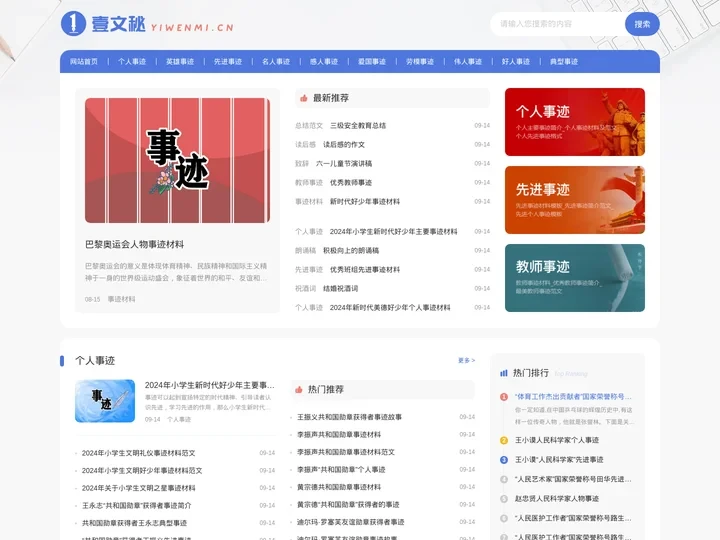The height and width of the screenshot is (540, 720).
Task: Open 共和国勋章获得者王永志典型事迹
Action: [x=134, y=523]
